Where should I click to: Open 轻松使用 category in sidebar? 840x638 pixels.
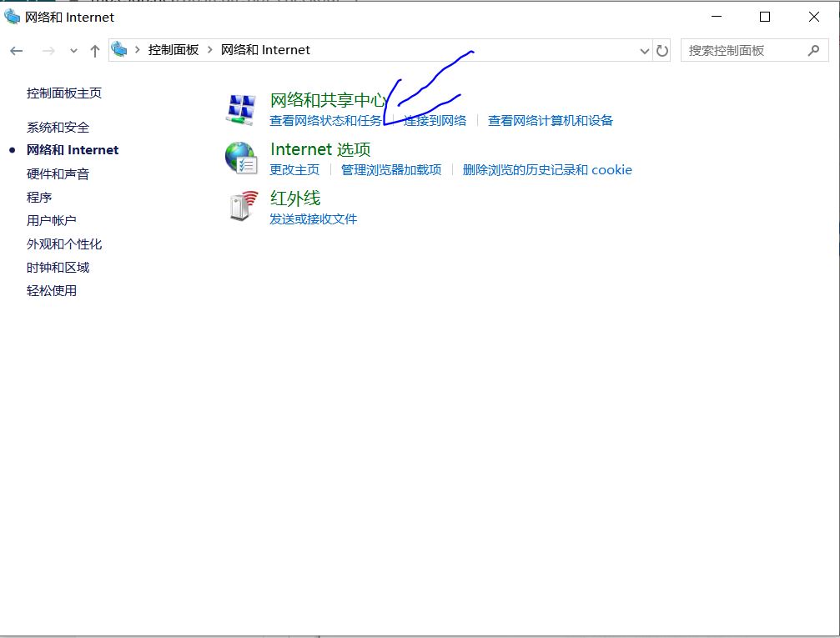click(x=52, y=291)
